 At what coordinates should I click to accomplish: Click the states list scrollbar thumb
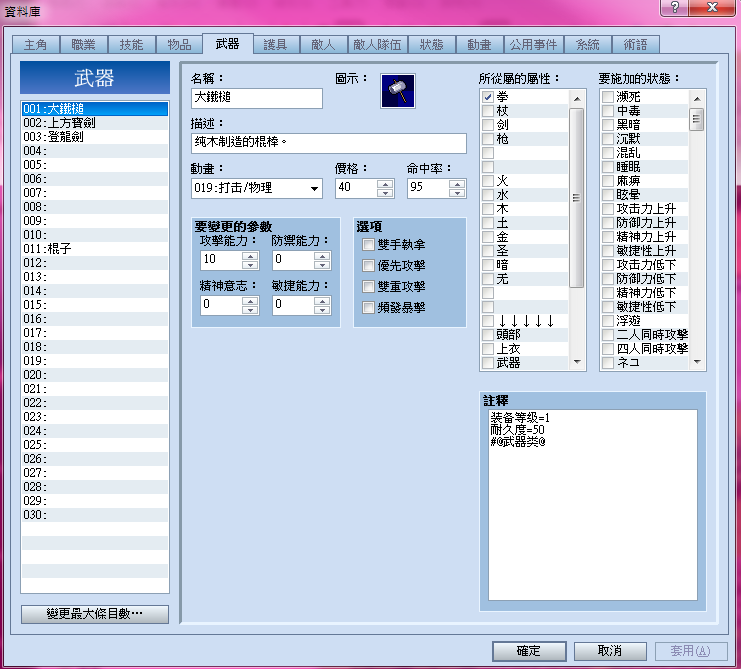(697, 120)
